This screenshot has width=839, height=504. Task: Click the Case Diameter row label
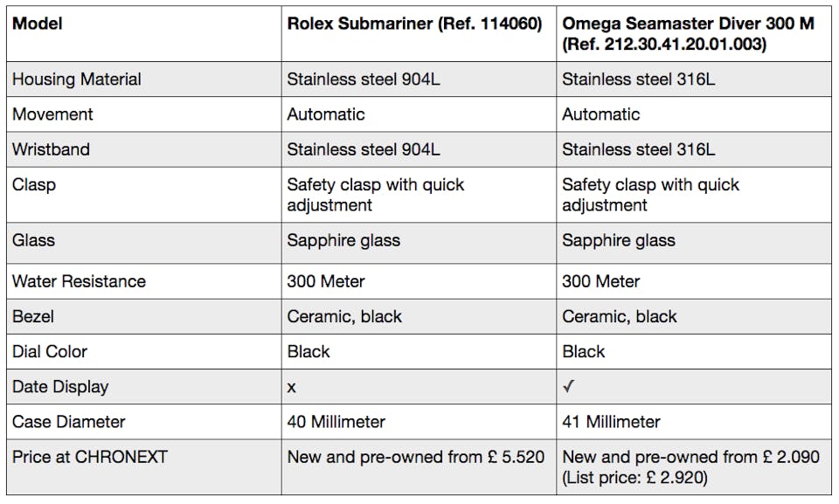click(69, 421)
